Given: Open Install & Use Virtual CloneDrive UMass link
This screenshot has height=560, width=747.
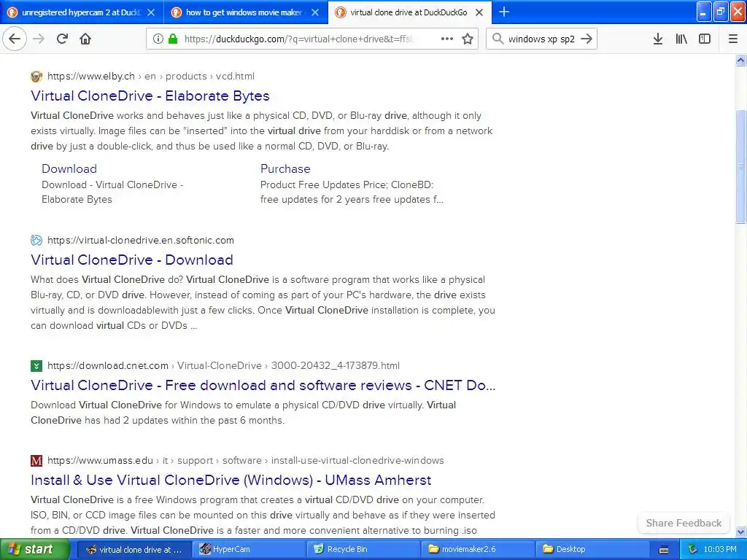Looking at the screenshot, I should click(231, 480).
